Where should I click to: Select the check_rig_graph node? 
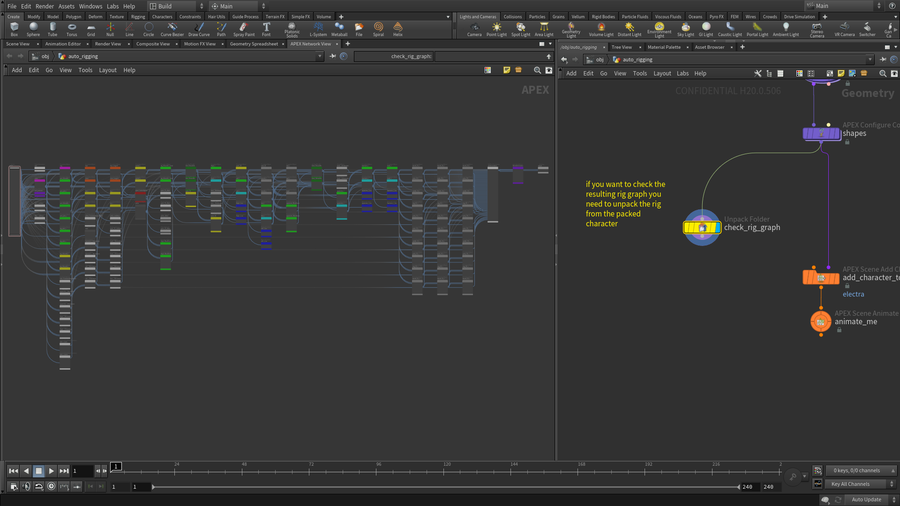(x=702, y=228)
